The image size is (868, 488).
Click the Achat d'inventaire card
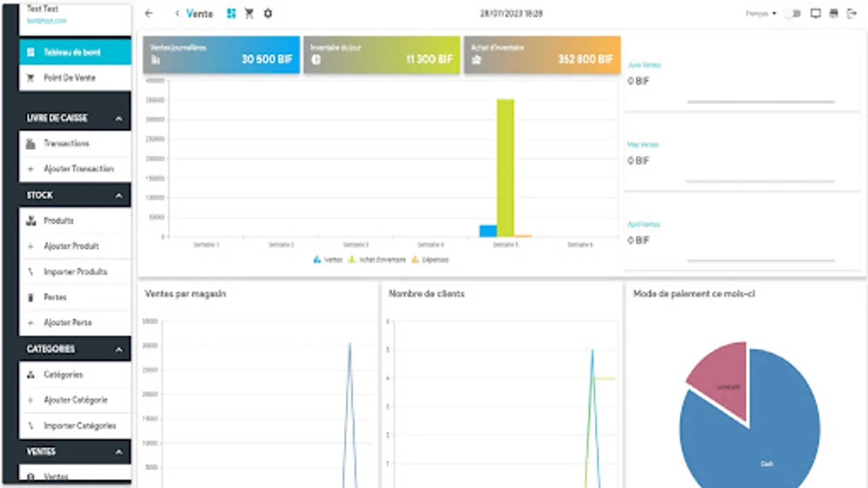point(542,55)
